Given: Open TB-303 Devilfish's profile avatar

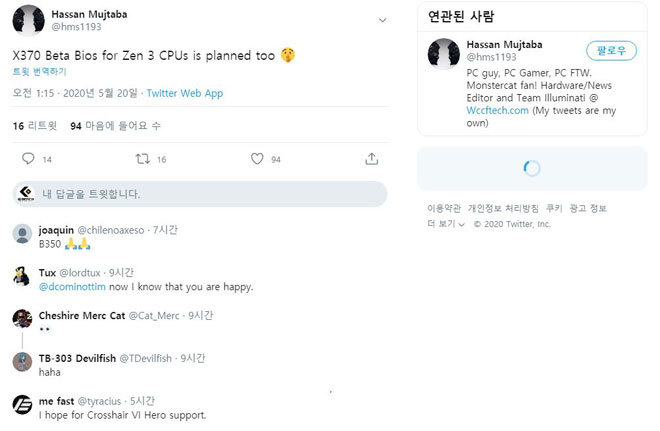Looking at the screenshot, I should coord(21,361).
